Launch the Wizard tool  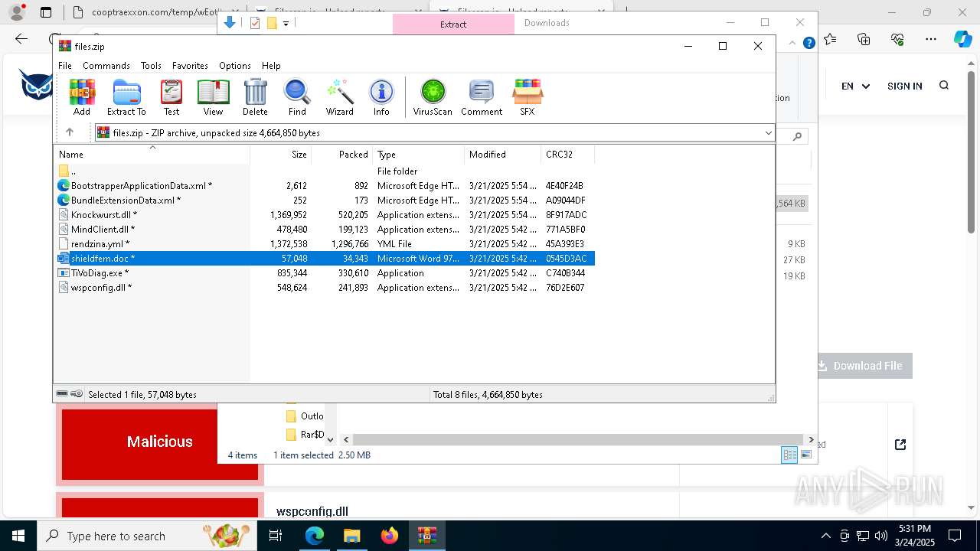coord(339,97)
